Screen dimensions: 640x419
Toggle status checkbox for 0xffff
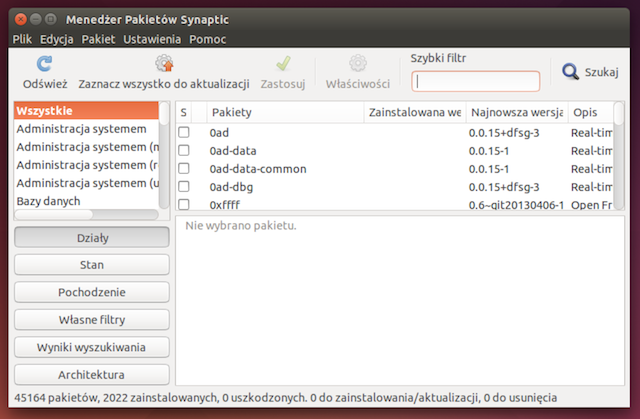(x=184, y=204)
